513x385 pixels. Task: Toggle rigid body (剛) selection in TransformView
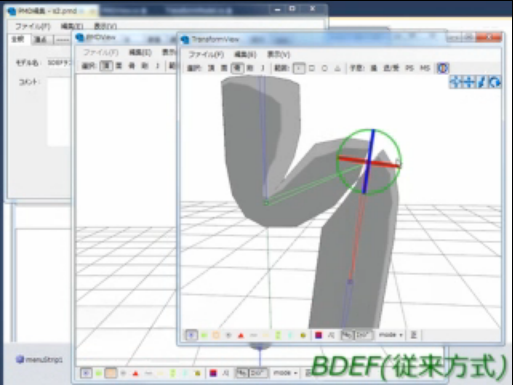[x=250, y=68]
